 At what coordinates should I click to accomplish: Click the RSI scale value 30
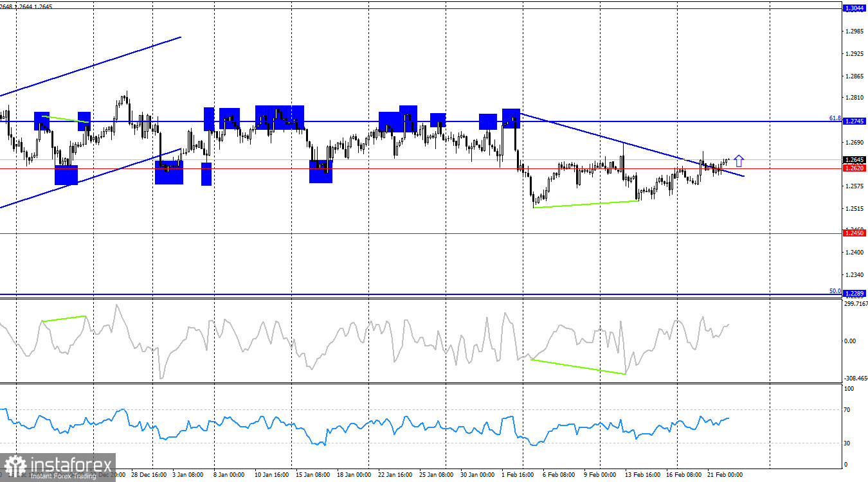[848, 443]
